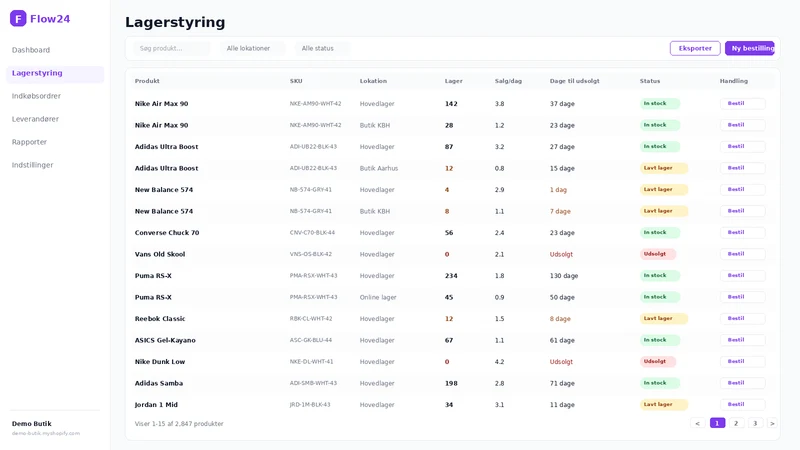Open the Alle status filter dropdown
Image resolution: width=800 pixels, height=450 pixels.
[322, 48]
